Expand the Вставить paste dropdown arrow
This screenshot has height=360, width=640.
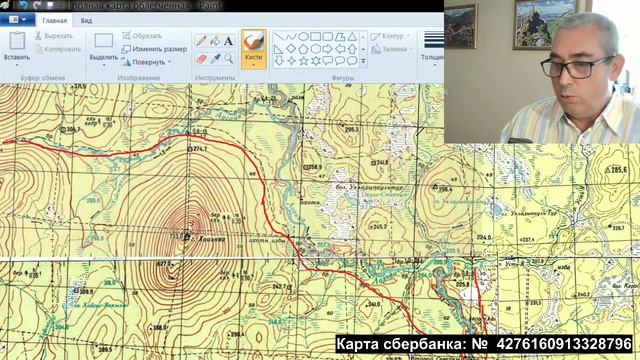point(17,65)
